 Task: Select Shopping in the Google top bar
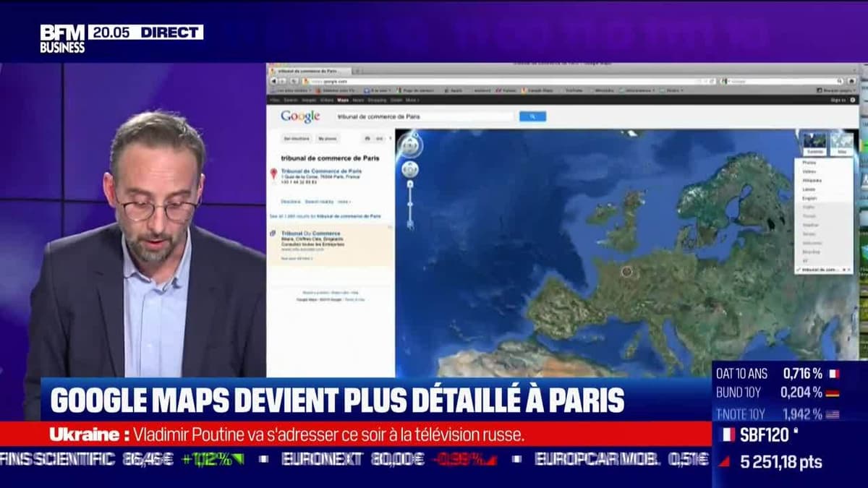coord(377,100)
